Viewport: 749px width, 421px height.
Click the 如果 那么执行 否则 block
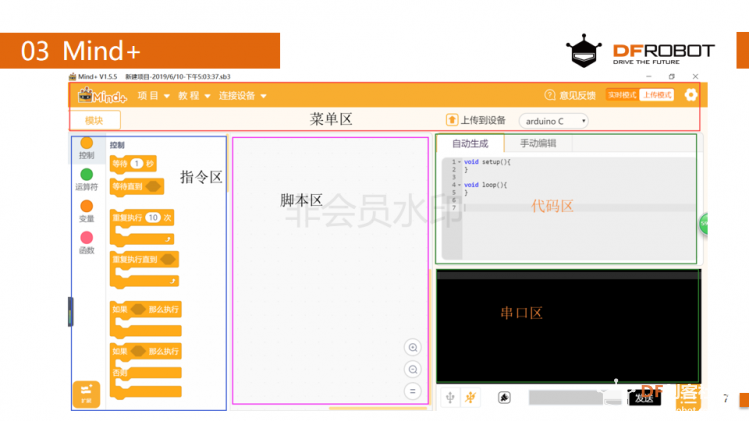click(x=146, y=370)
